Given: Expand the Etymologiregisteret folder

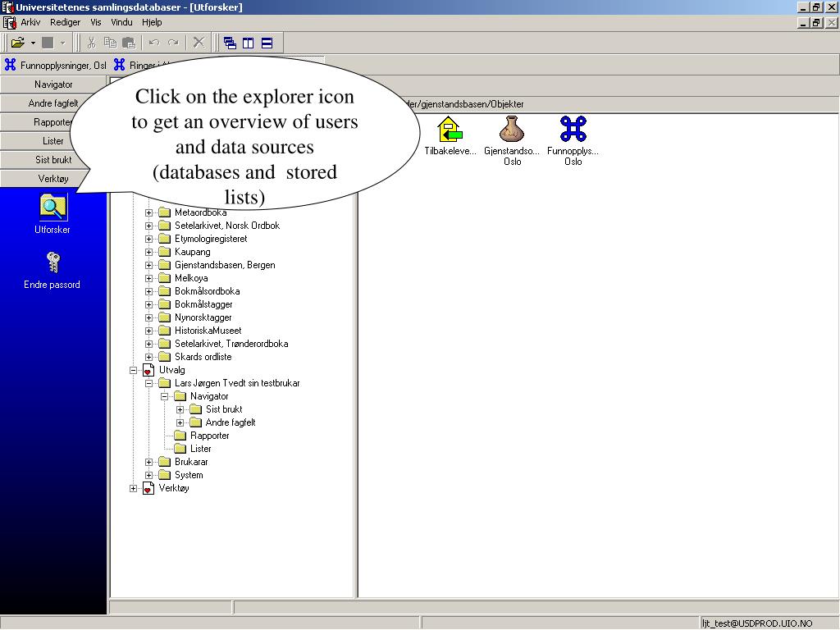Looking at the screenshot, I should pos(149,239).
